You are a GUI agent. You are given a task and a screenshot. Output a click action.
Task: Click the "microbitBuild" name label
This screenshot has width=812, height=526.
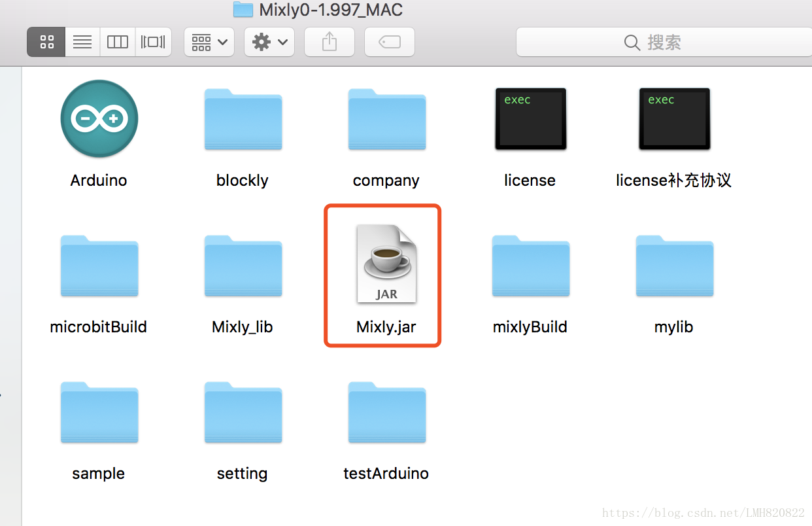(99, 327)
